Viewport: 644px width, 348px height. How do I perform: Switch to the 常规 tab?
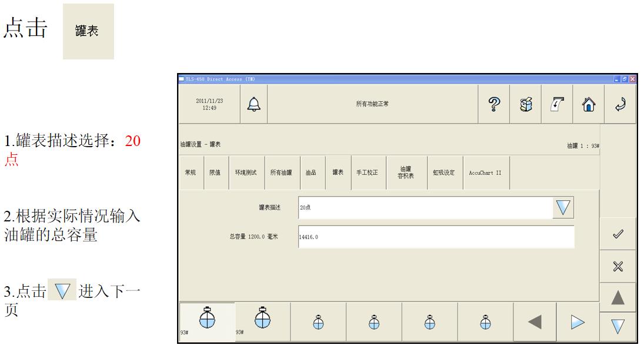click(x=191, y=173)
